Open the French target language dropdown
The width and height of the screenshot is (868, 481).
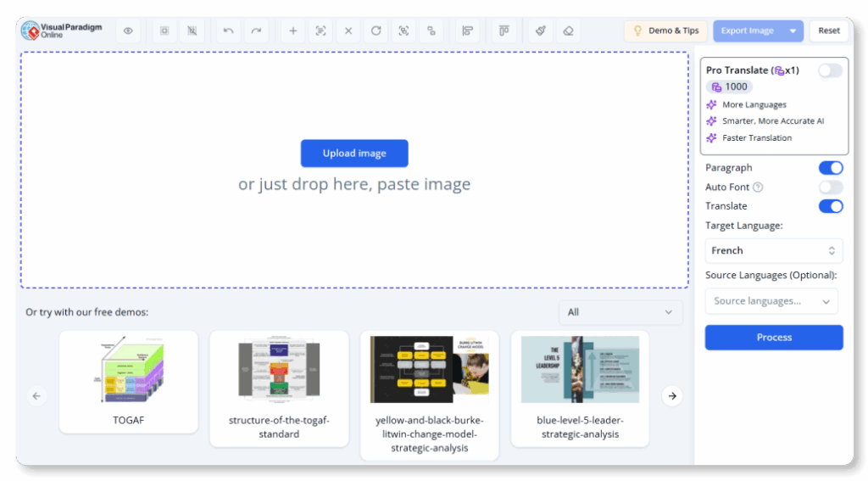(x=773, y=250)
